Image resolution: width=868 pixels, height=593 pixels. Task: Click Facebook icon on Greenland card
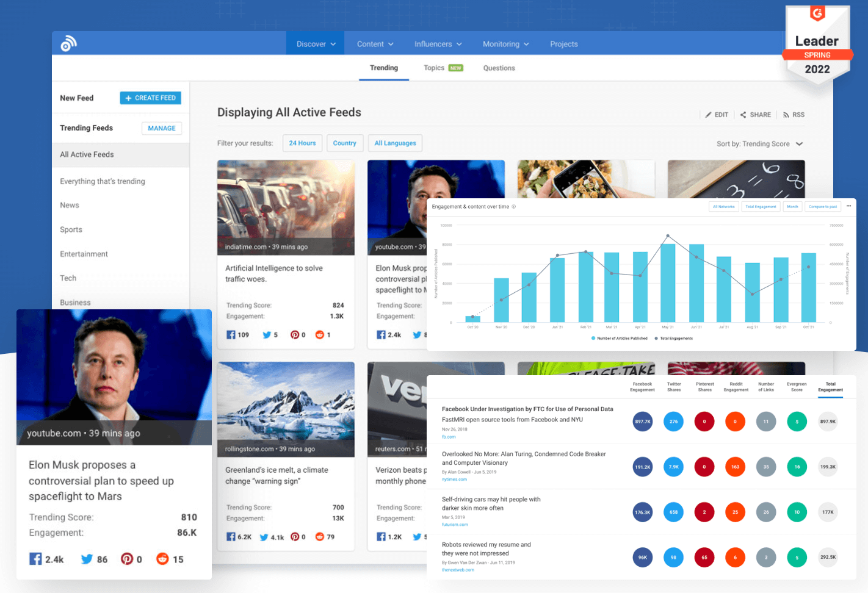(x=231, y=537)
